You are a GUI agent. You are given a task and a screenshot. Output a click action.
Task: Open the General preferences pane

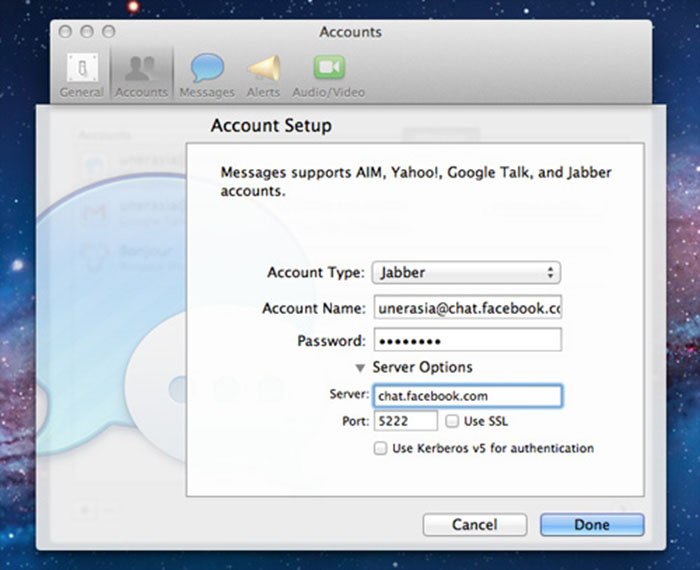pyautogui.click(x=82, y=75)
